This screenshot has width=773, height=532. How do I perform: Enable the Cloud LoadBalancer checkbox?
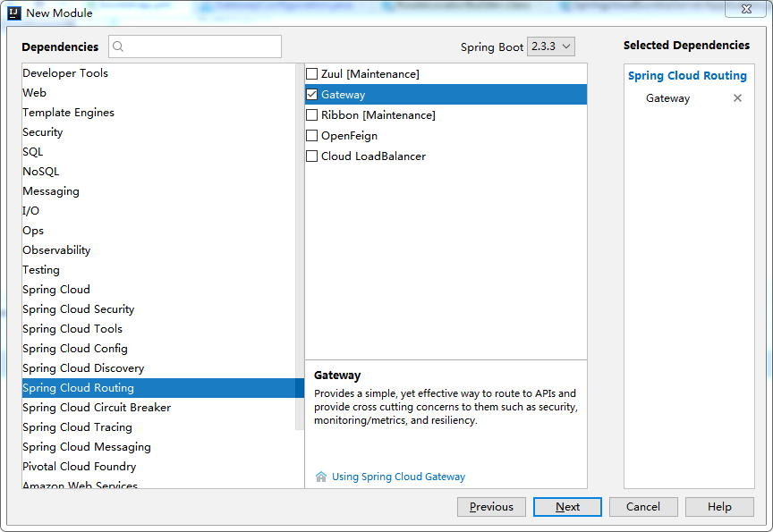[311, 156]
